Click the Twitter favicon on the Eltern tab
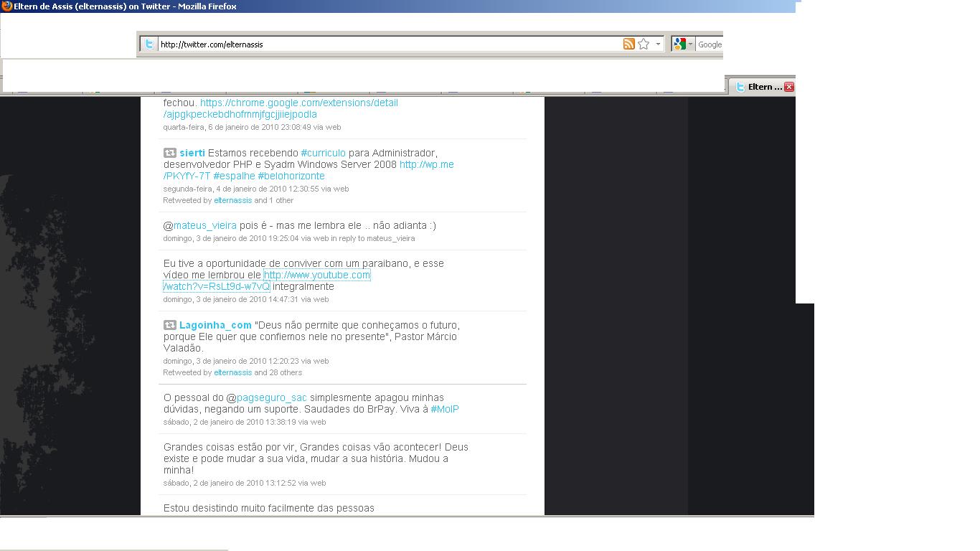 740,87
